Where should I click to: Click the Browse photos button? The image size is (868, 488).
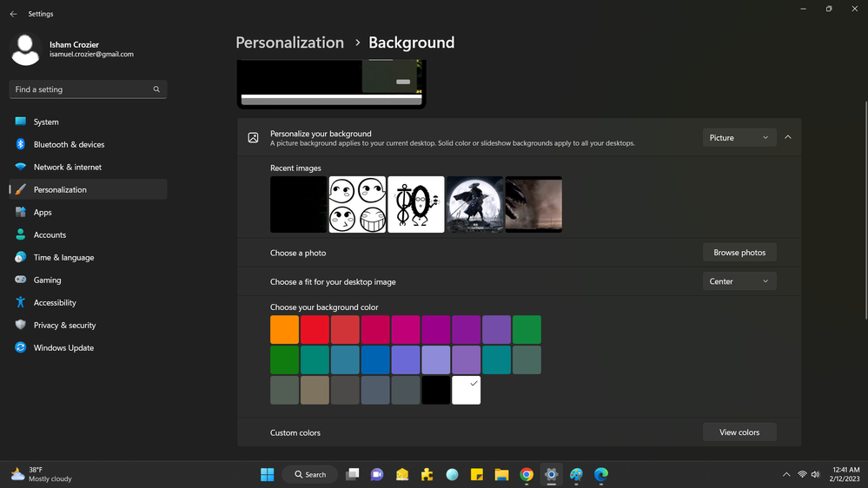(x=739, y=253)
